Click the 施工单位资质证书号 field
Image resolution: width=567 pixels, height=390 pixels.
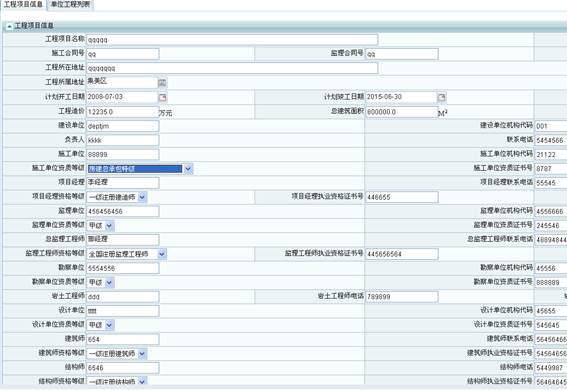tap(551, 168)
